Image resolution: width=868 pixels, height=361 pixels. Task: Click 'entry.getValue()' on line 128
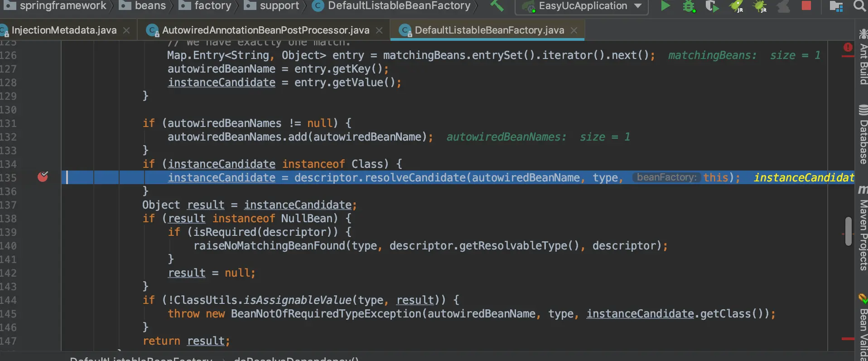tap(345, 83)
